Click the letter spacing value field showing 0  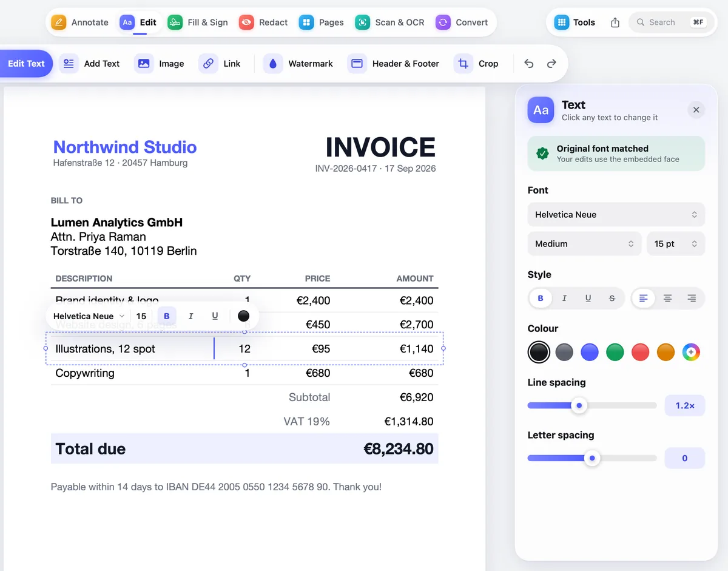coord(685,458)
